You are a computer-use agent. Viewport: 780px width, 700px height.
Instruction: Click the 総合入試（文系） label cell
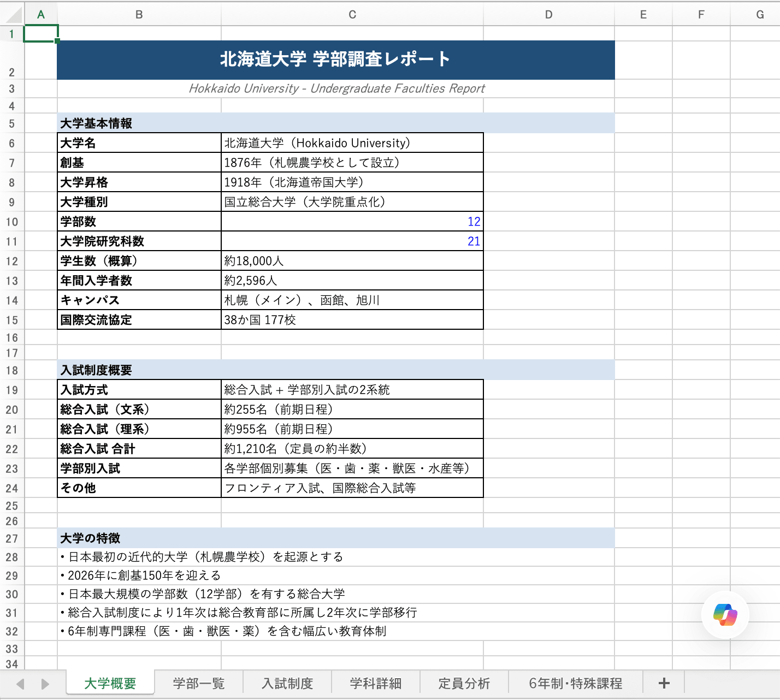click(x=139, y=410)
